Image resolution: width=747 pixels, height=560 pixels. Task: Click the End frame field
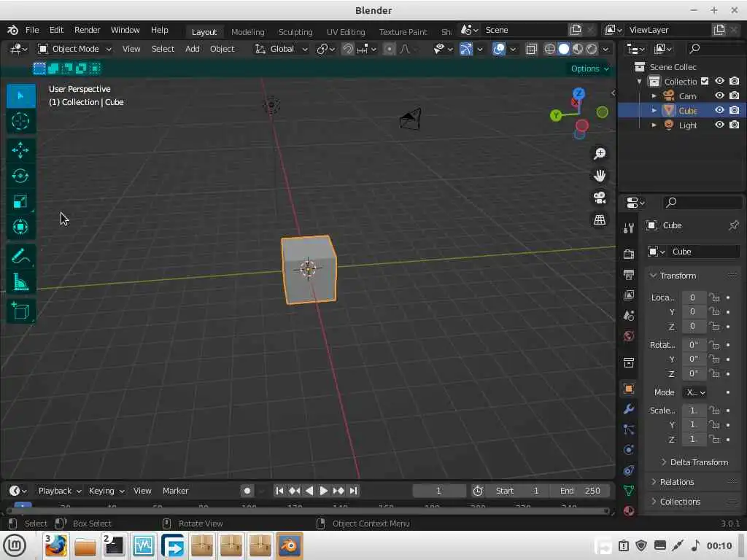point(579,491)
